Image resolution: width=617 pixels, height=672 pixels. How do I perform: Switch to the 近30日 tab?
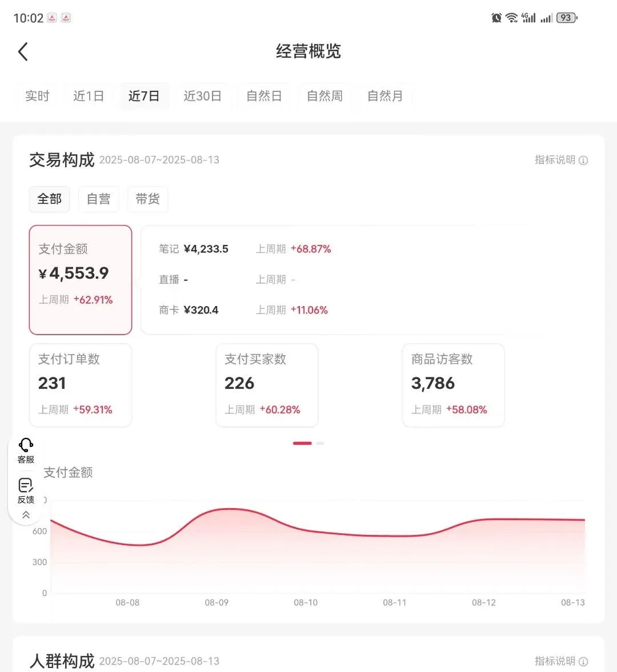tap(203, 96)
